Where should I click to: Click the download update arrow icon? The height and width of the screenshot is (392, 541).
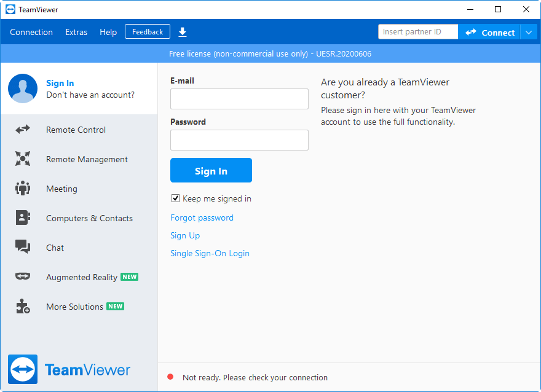tap(183, 32)
